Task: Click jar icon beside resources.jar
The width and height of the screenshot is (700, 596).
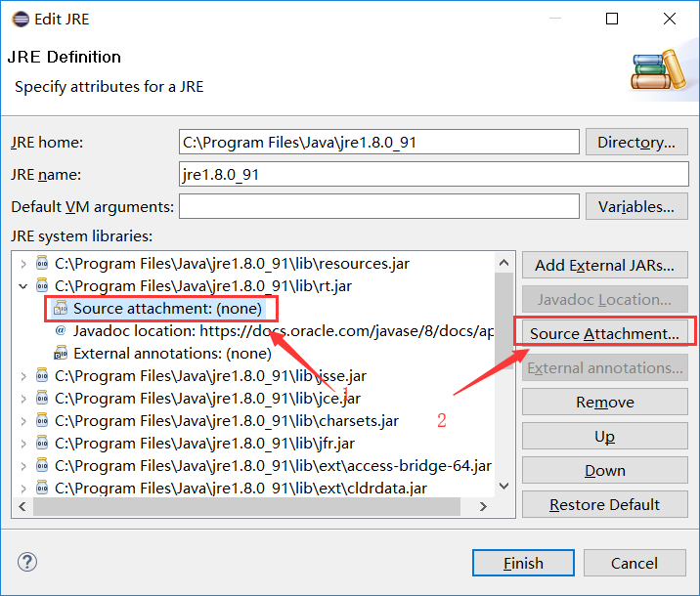Action: tap(42, 263)
